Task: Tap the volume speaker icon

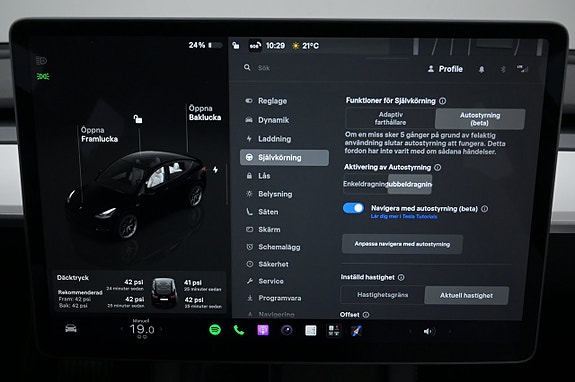Action: click(x=428, y=331)
